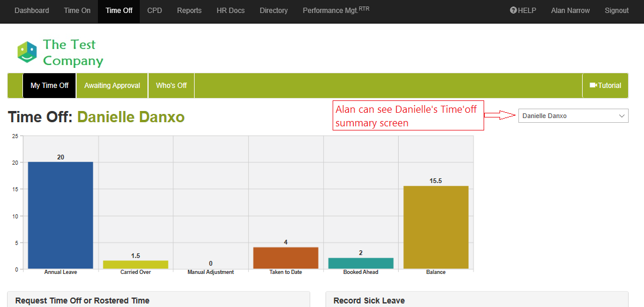Click the blue Annual Leave bar

tap(60, 215)
